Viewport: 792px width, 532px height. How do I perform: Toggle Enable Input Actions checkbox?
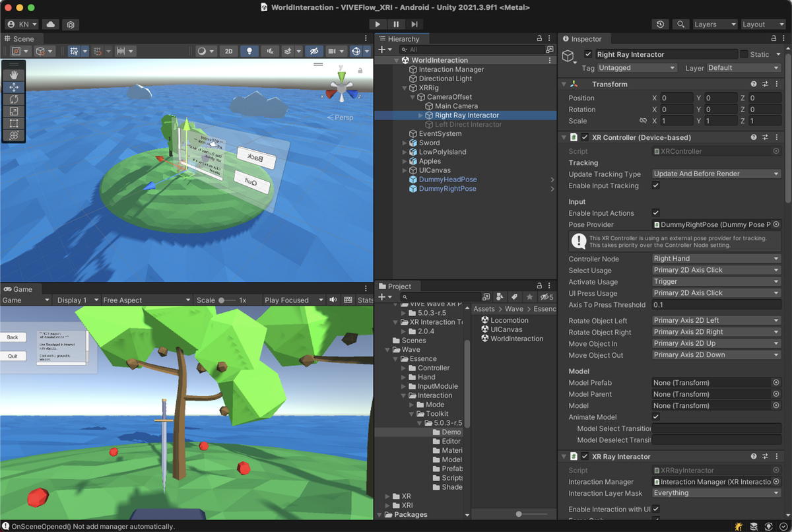tap(655, 213)
